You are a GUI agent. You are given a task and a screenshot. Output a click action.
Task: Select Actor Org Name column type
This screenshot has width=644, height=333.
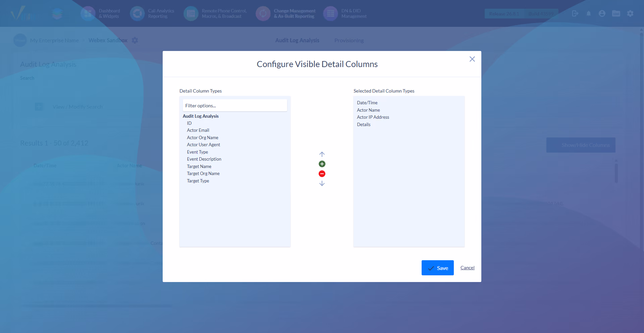(203, 137)
